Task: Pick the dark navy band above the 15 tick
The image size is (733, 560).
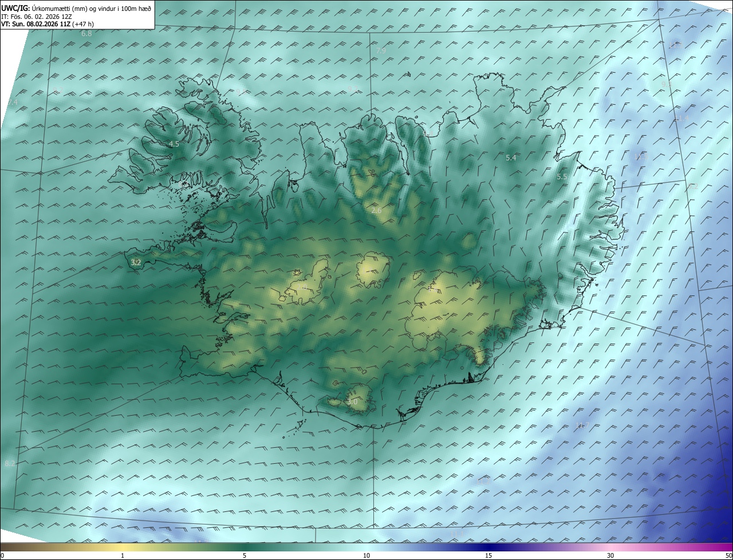Action: [488, 547]
